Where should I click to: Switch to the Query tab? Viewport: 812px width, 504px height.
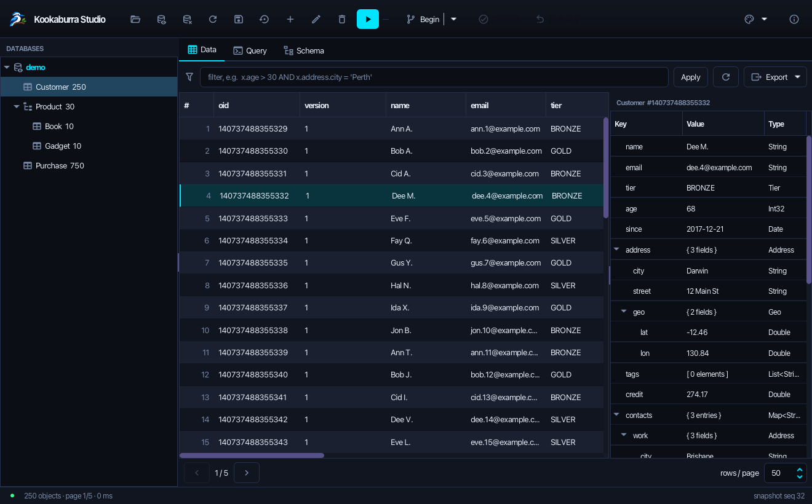click(250, 50)
